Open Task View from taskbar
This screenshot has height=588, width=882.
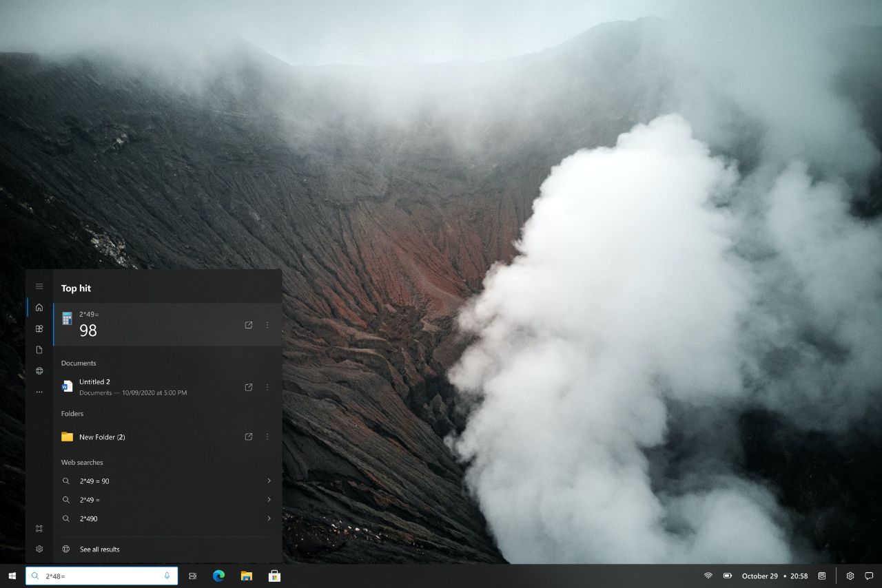click(192, 576)
